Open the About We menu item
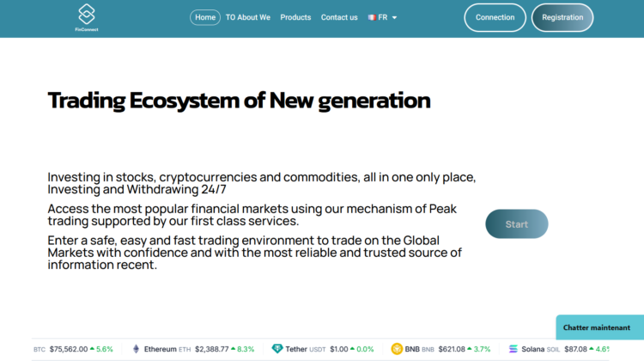Image resolution: width=644 pixels, height=361 pixels. coord(248,17)
